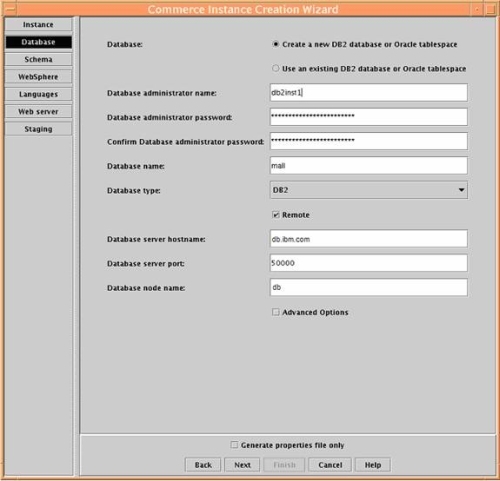Click the Database server hostname field
The image size is (500, 481).
click(x=369, y=239)
